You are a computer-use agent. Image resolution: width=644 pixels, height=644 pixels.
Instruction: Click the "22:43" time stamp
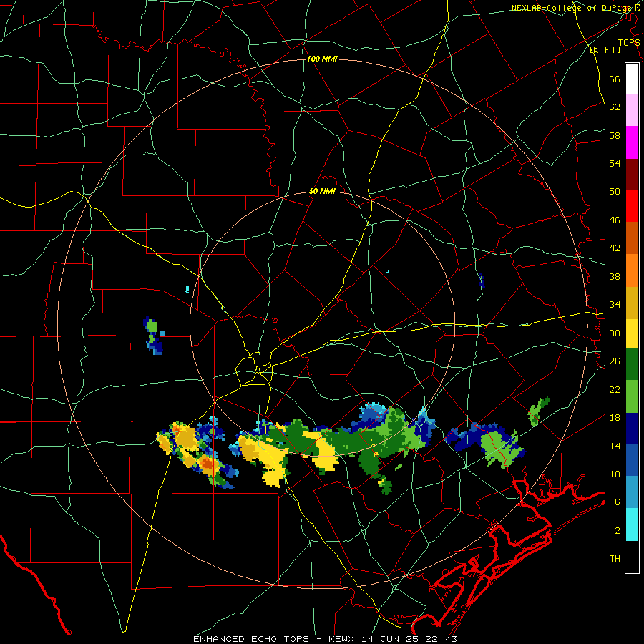coord(441,639)
